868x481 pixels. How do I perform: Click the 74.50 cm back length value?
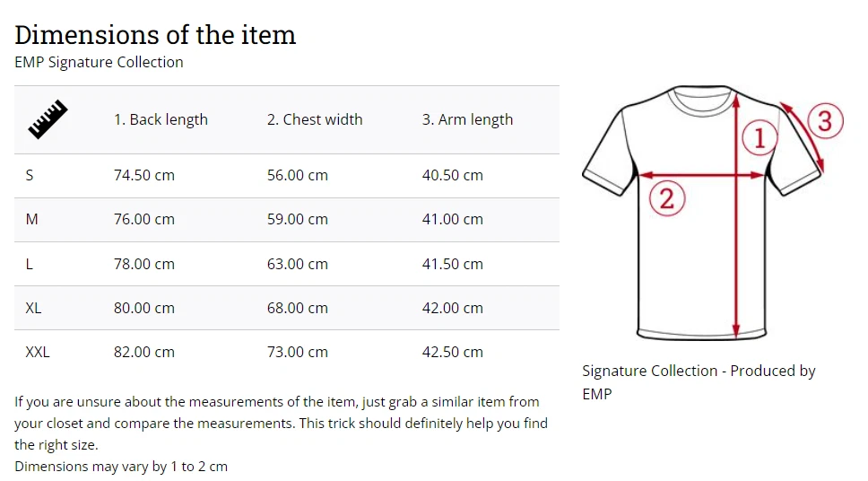(x=144, y=175)
